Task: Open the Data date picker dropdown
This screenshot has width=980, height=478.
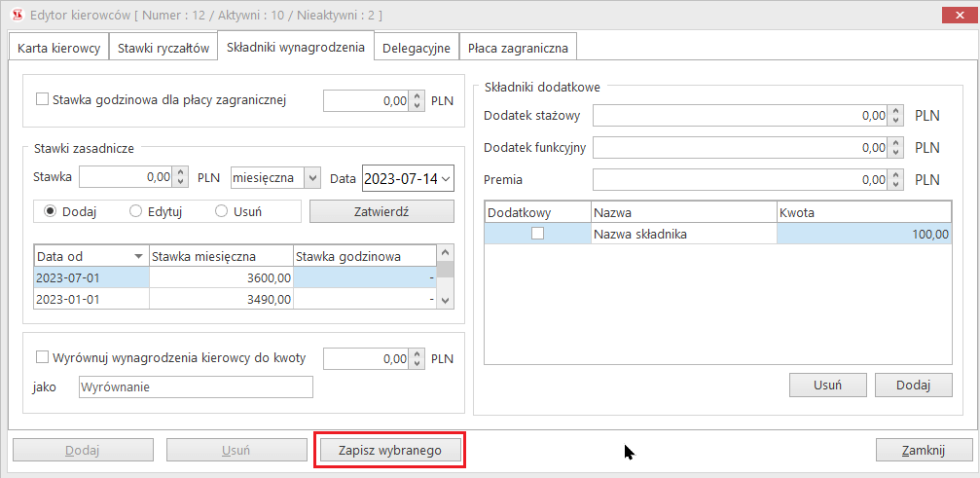Action: click(446, 178)
